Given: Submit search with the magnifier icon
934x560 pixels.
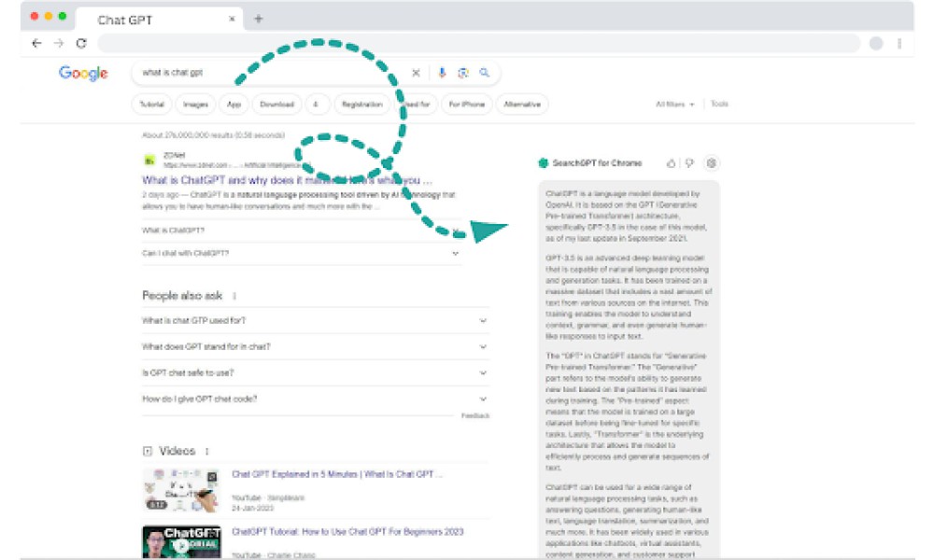Looking at the screenshot, I should point(484,73).
